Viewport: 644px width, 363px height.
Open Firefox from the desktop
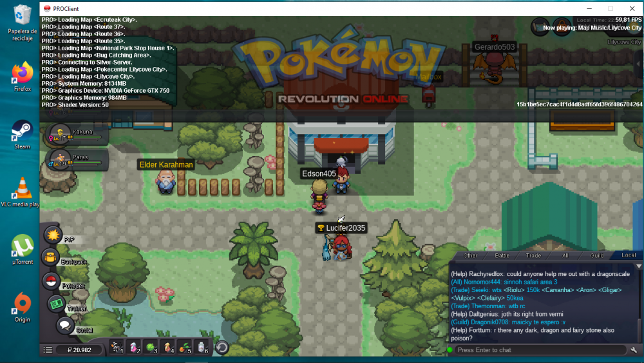(x=22, y=75)
